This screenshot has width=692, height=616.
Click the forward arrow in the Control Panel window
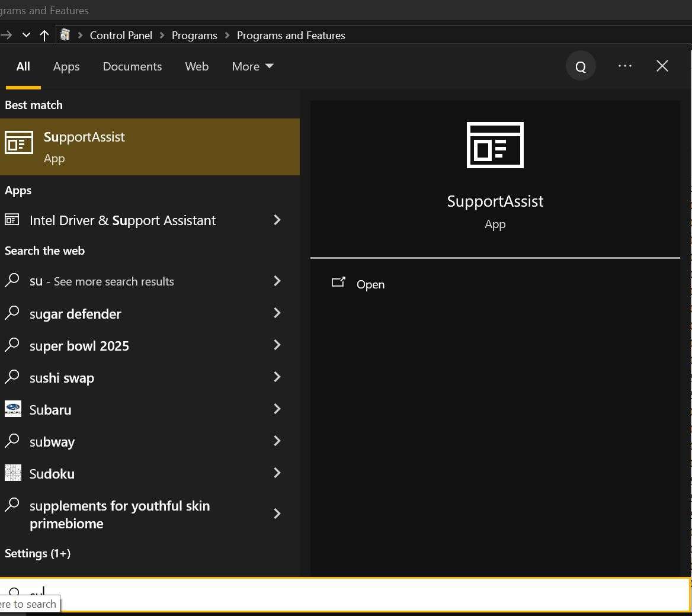coord(6,36)
